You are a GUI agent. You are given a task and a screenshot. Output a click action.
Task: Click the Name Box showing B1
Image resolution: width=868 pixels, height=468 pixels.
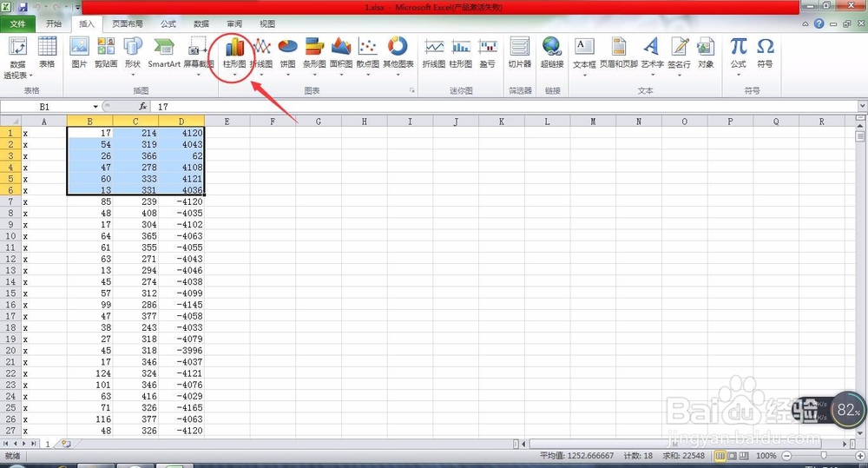coord(45,106)
